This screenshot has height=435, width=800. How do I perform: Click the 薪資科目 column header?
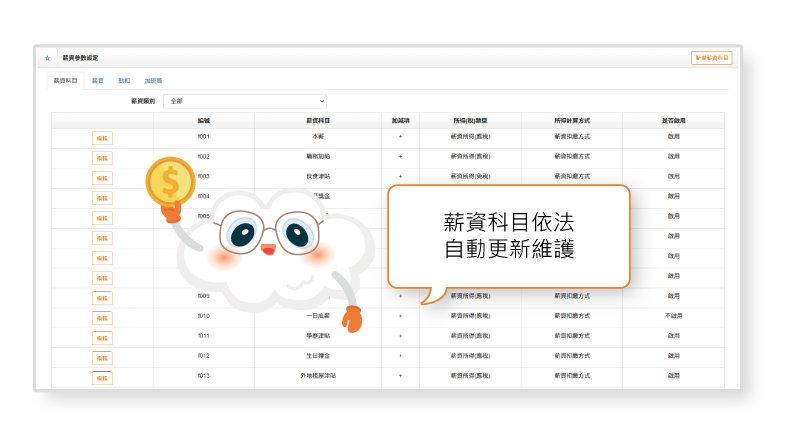[x=318, y=121]
